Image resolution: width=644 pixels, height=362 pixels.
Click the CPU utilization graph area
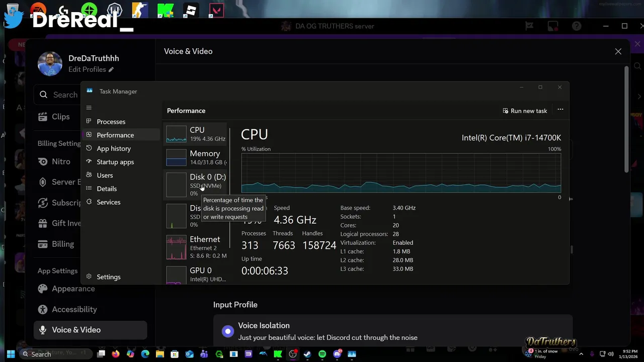pyautogui.click(x=401, y=173)
